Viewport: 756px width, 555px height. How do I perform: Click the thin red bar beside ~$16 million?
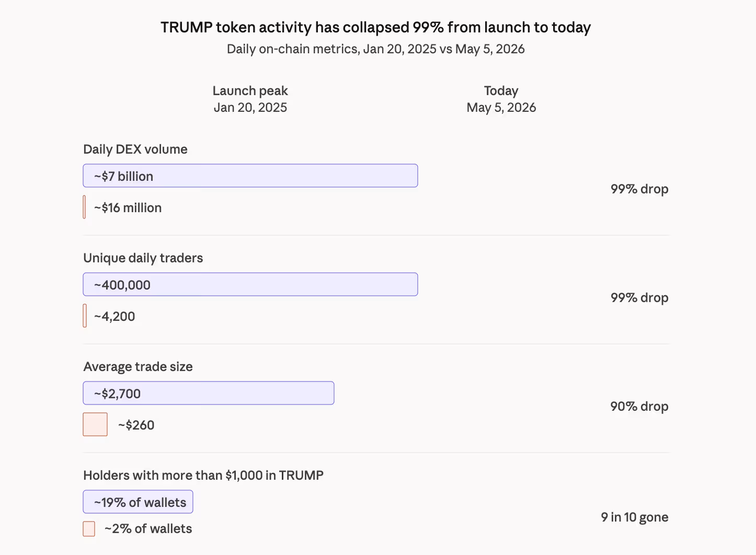pyautogui.click(x=84, y=207)
